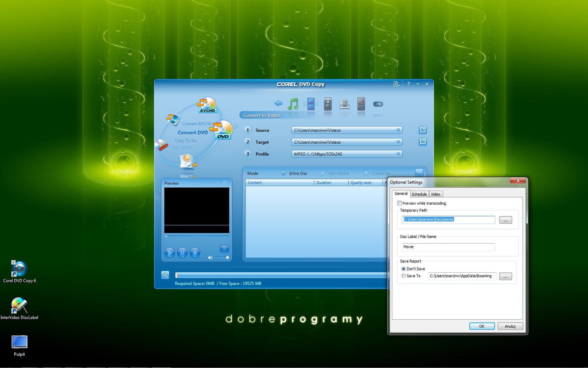
Task: Select Customize mode
Action: pyautogui.click(x=366, y=173)
